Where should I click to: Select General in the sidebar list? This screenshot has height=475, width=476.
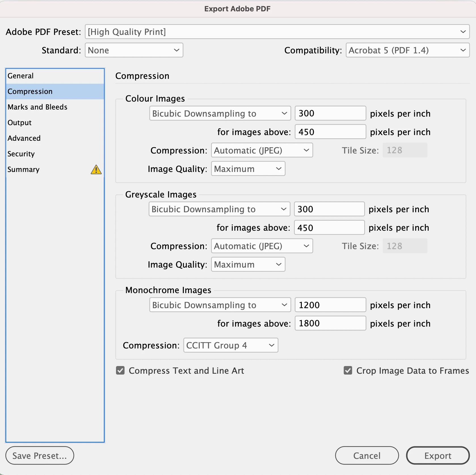[55, 76]
